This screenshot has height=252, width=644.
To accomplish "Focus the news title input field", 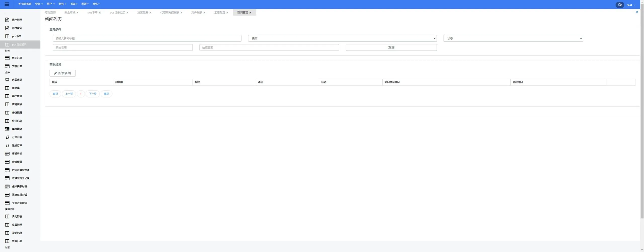I will (x=147, y=38).
